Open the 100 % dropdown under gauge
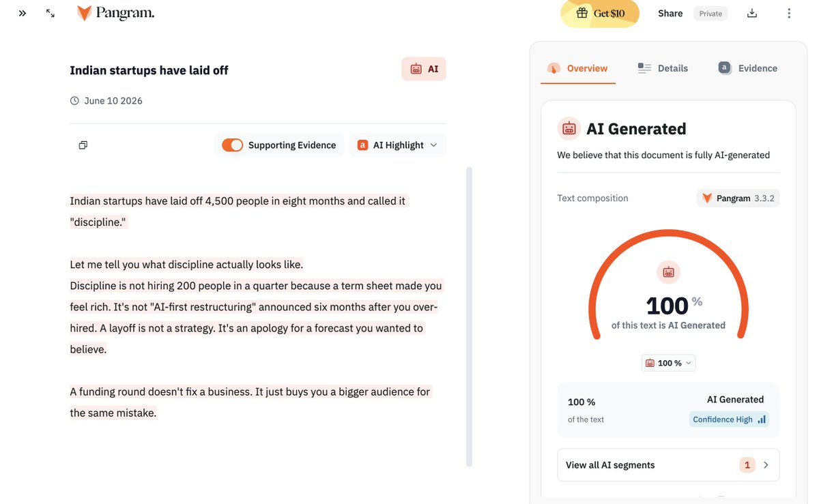Image resolution: width=819 pixels, height=504 pixels. tap(668, 363)
